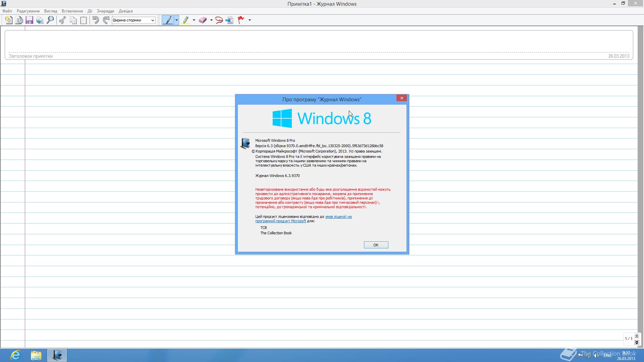Save the note with floppy icon
This screenshot has height=362, width=644.
[x=29, y=20]
